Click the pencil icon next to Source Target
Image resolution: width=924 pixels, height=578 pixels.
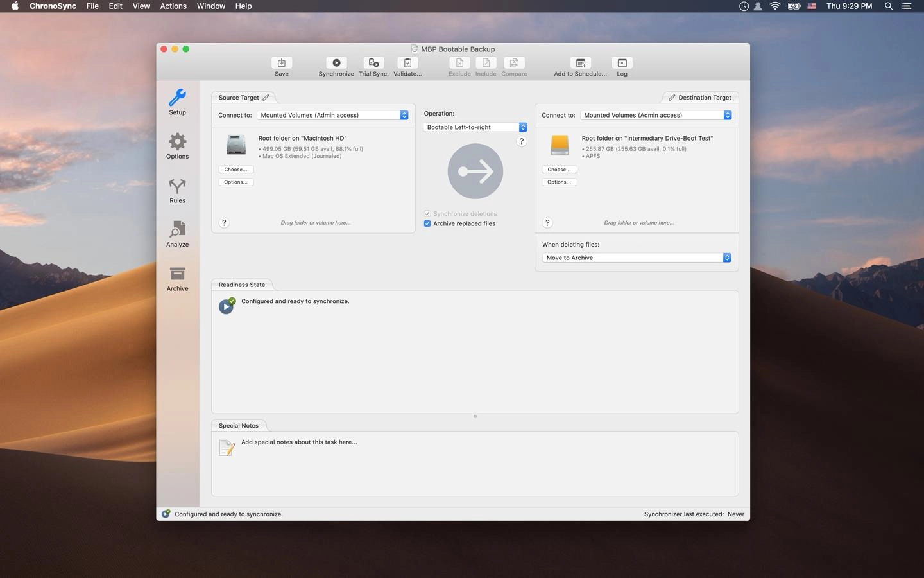pos(266,98)
